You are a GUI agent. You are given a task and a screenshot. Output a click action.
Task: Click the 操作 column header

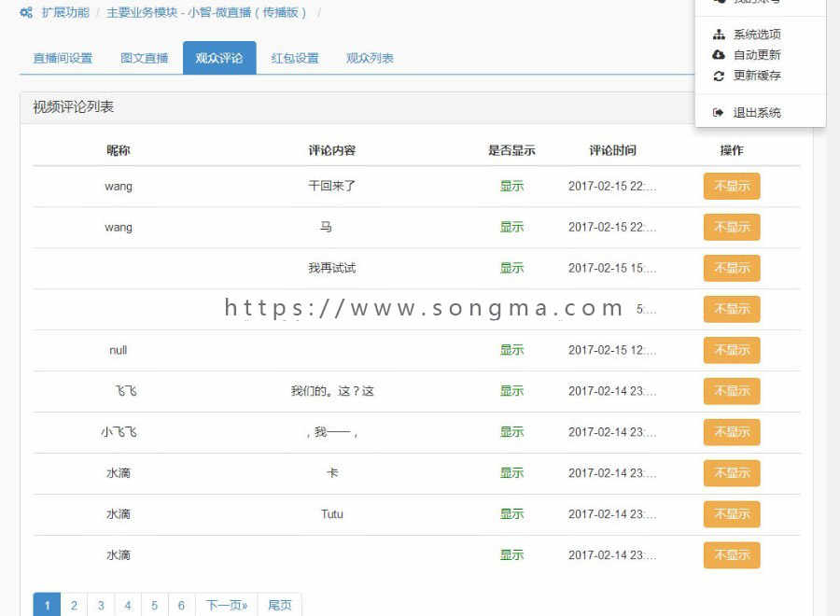click(x=732, y=150)
